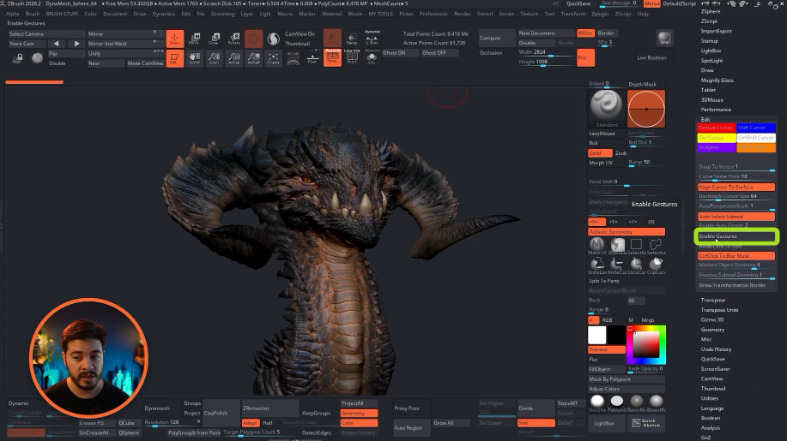Toggle Activate Symmetry
787x441 pixels.
626,232
